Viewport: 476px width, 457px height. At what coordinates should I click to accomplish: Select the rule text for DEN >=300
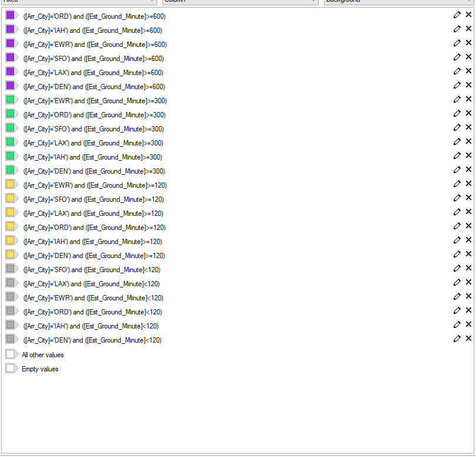pyautogui.click(x=94, y=171)
